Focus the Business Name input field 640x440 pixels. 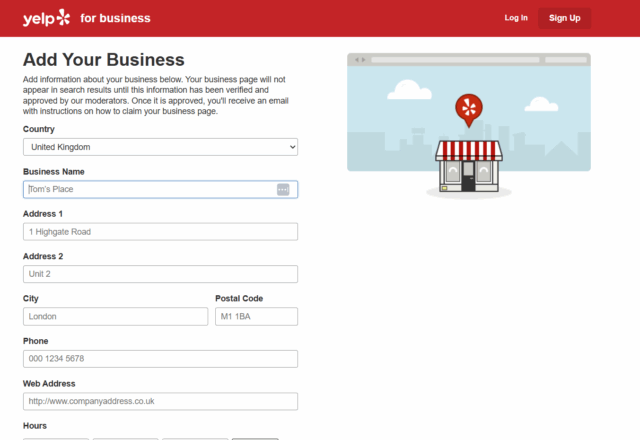[150, 189]
